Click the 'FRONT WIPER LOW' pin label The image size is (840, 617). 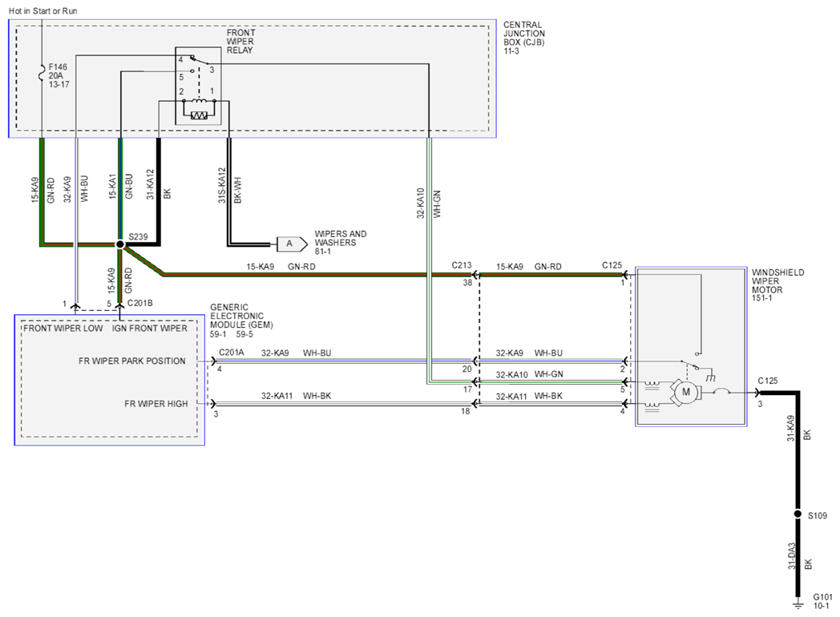[63, 329]
